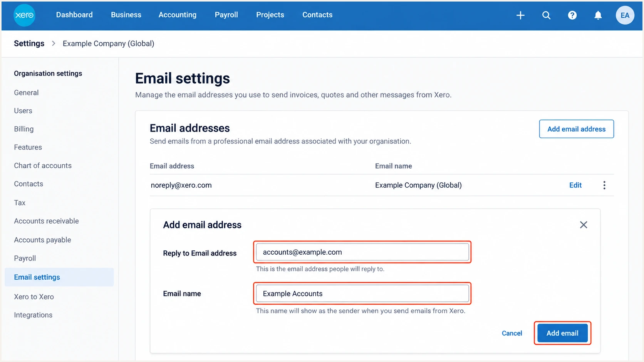Open Xero to Xero settings
Viewport: 644px width, 362px height.
[34, 297]
